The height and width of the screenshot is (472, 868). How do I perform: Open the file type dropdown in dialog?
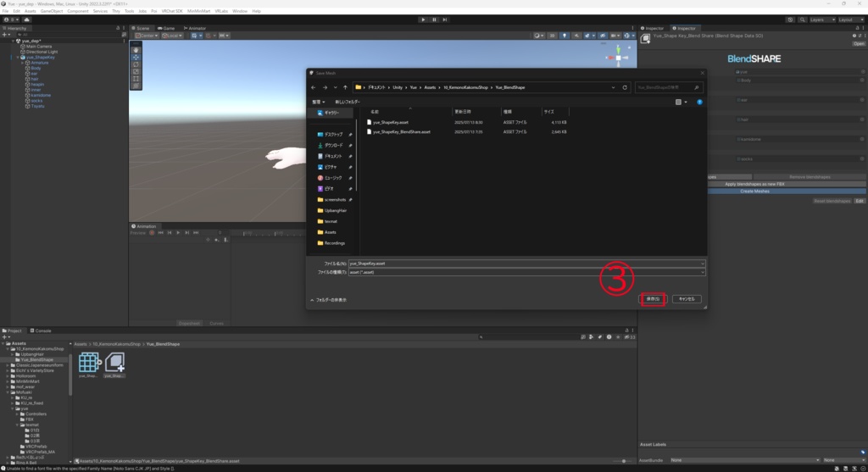pos(703,272)
